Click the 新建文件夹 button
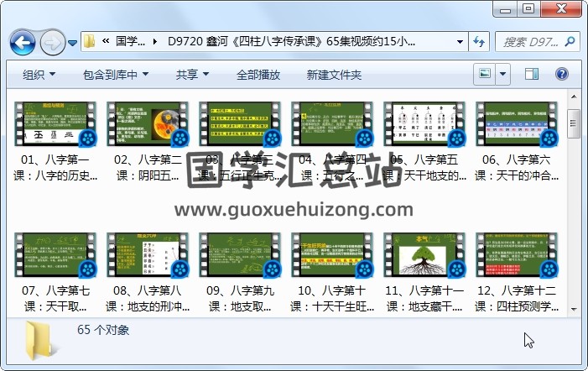Image resolution: width=588 pixels, height=371 pixels. (x=334, y=75)
